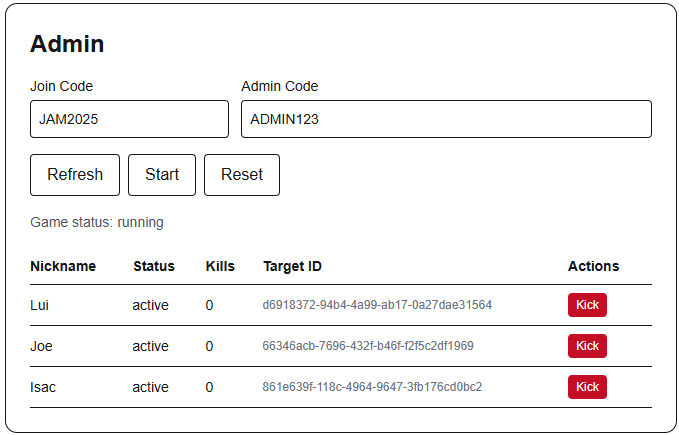679x435 pixels.
Task: Click the Nickname column header
Action: (63, 266)
